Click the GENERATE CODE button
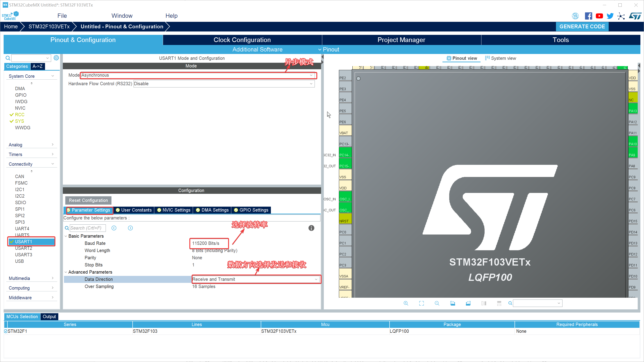 point(582,27)
